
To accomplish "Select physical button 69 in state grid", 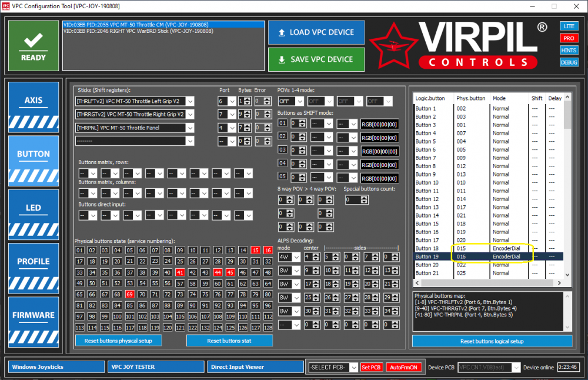I will 130,294.
